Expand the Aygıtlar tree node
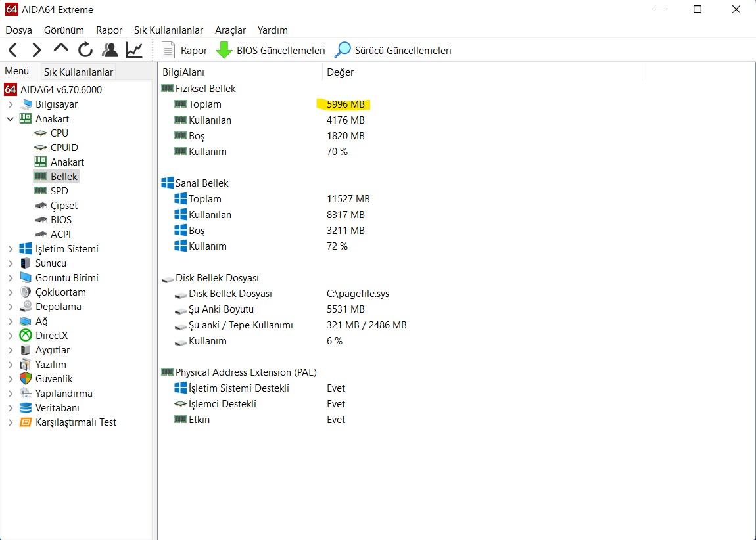The height and width of the screenshot is (540, 756). click(x=11, y=349)
